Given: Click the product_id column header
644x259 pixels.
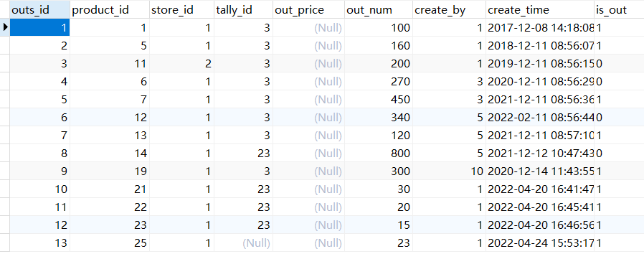Looking at the screenshot, I should coord(110,10).
